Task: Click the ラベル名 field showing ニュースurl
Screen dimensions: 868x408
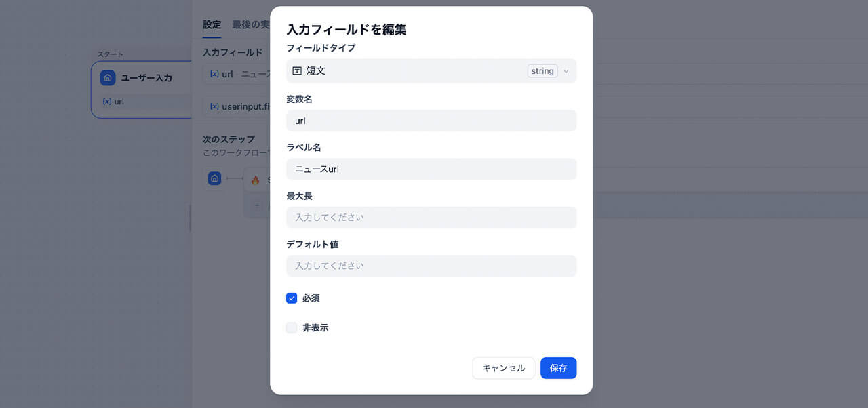Action: coord(431,169)
